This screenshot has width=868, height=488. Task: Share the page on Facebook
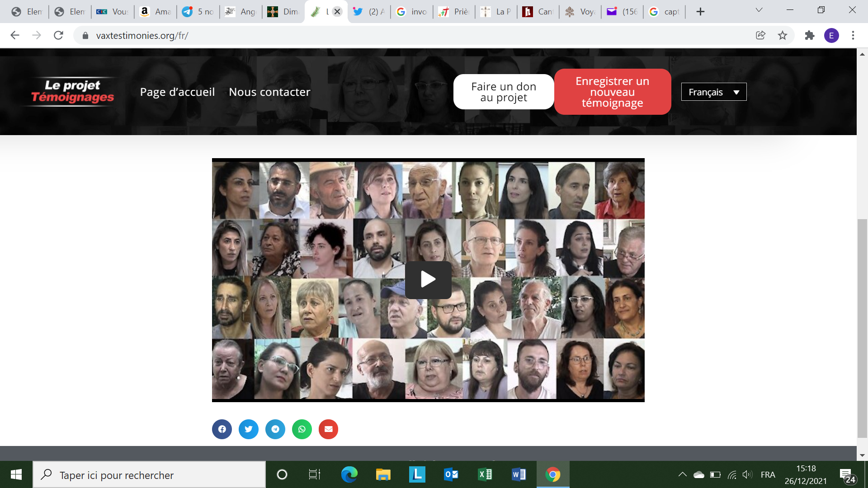click(222, 429)
